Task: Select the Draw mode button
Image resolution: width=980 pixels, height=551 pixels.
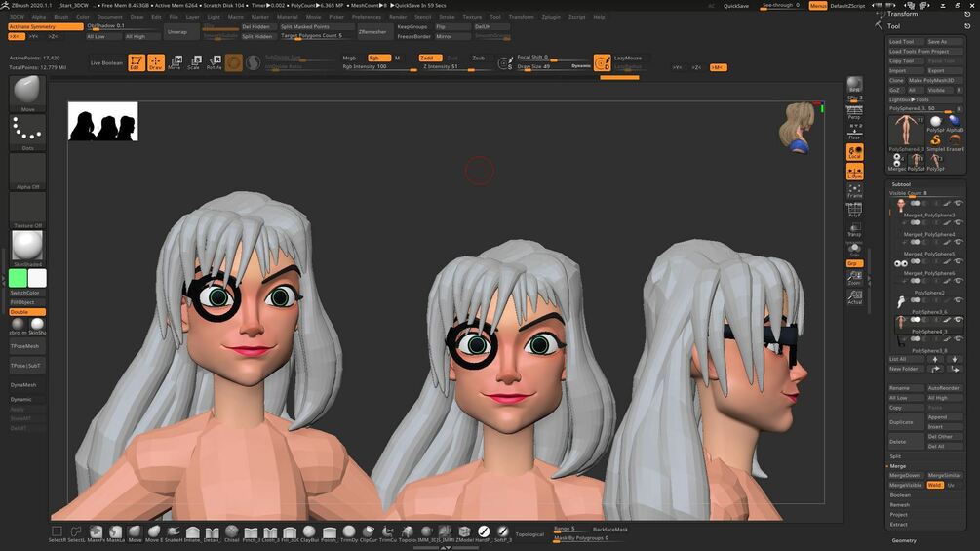Action: (156, 62)
